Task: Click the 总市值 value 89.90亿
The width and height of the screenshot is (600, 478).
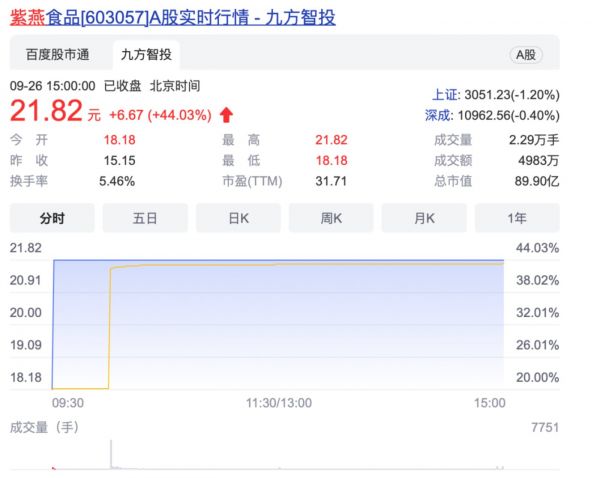Action: pos(535,181)
